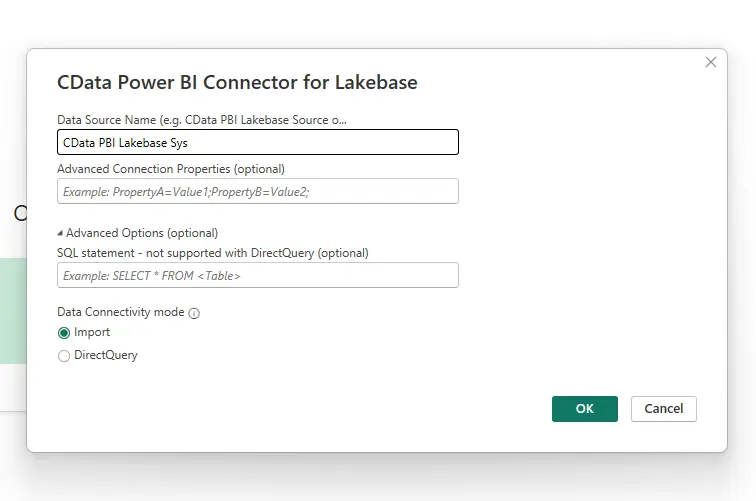Click the Data Connectivity mode label
Screen dimensions: 756x501
pos(121,312)
